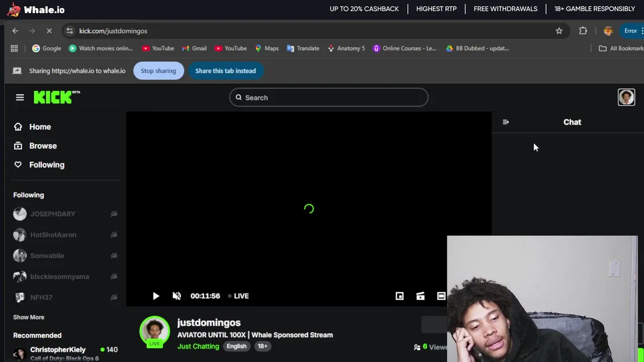Image resolution: width=644 pixels, height=362 pixels.
Task: Open the Kick hamburger menu
Action: click(x=20, y=98)
